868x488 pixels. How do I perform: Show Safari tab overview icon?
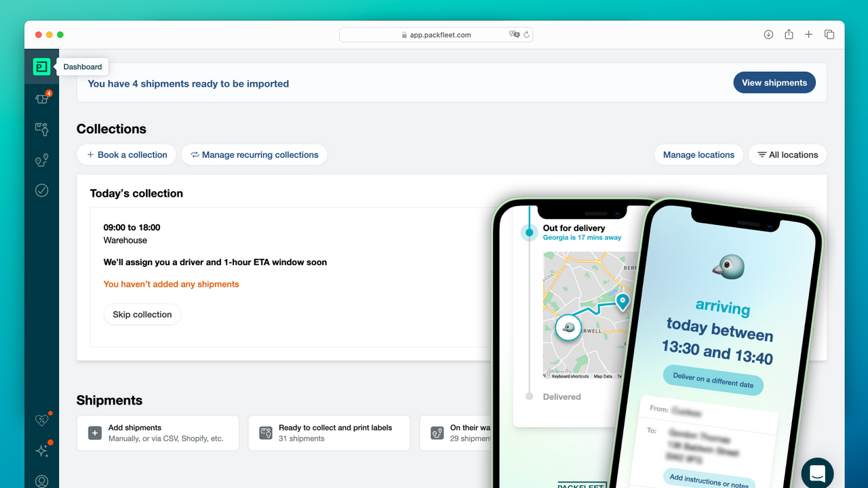pos(829,35)
